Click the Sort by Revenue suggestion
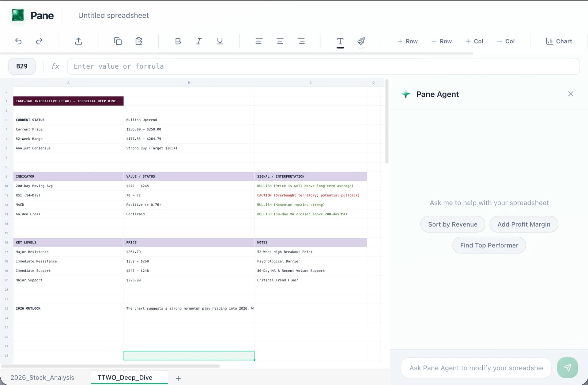Viewport: 588px width, 385px height. point(452,224)
